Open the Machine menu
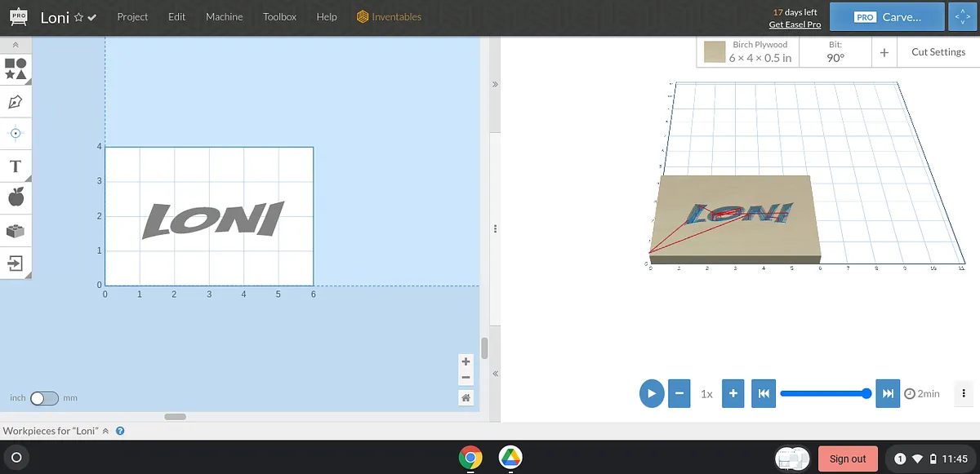 click(x=224, y=16)
